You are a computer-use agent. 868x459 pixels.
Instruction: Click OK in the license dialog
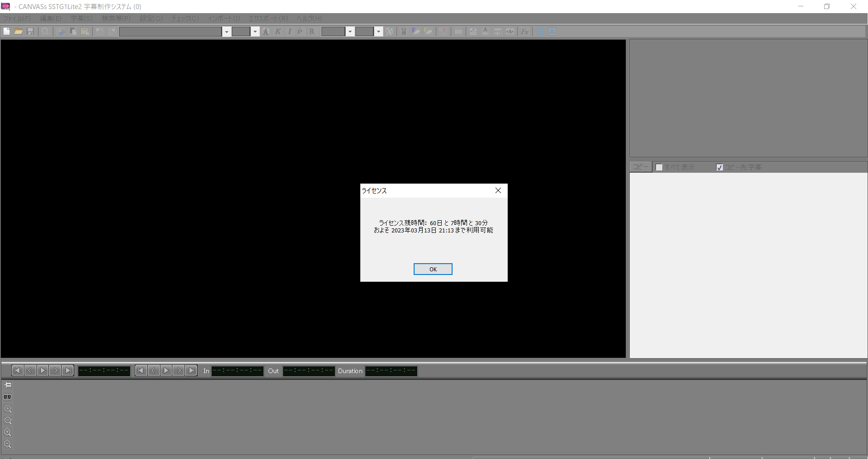[433, 269]
